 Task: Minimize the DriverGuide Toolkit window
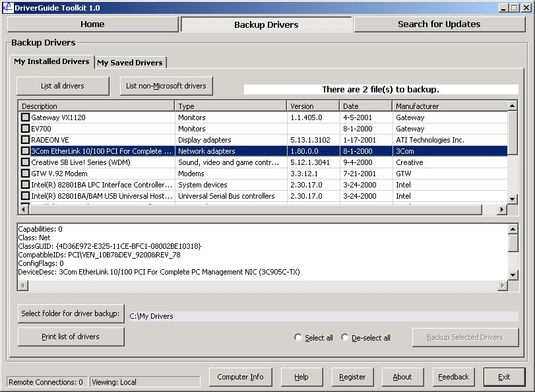(x=503, y=7)
